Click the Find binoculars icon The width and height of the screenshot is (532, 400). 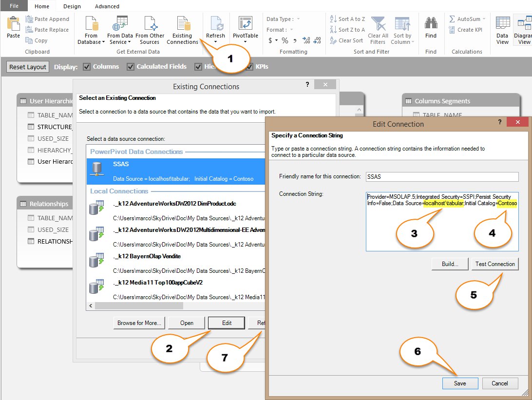(431, 24)
